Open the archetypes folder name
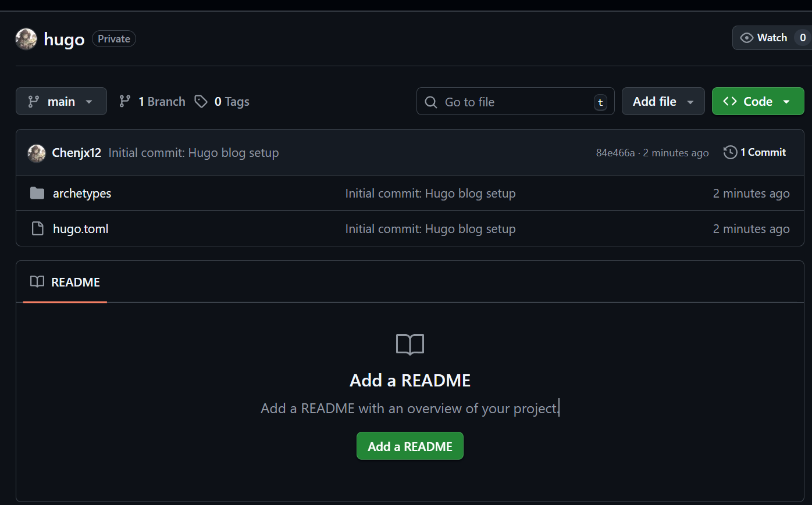 pos(82,194)
